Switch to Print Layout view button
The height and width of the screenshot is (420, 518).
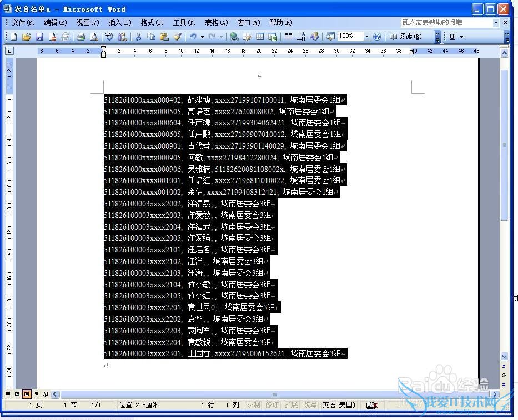click(27, 394)
